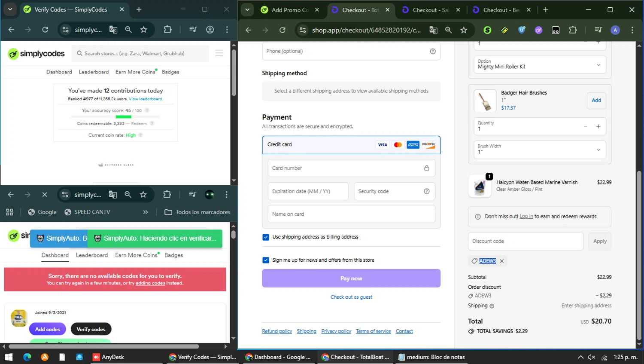Viewport: 644px width, 364px height.
Task: Click the taskbar volume icon
Action: click(592, 357)
